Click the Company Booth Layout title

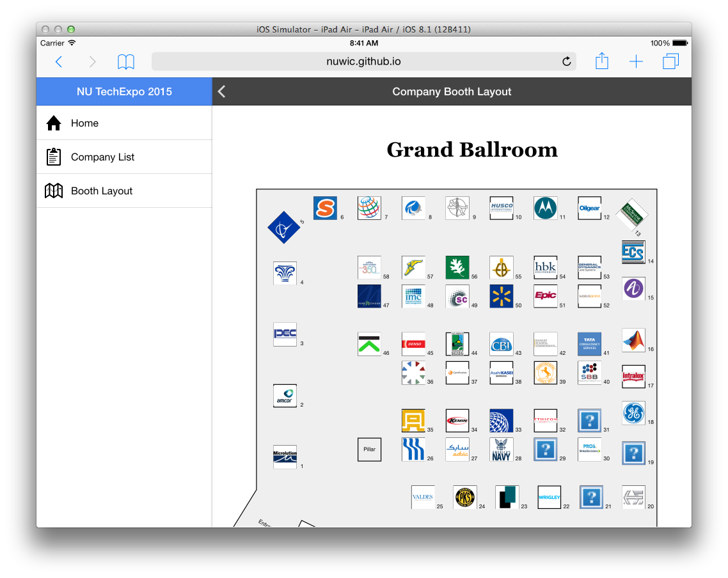(x=452, y=91)
